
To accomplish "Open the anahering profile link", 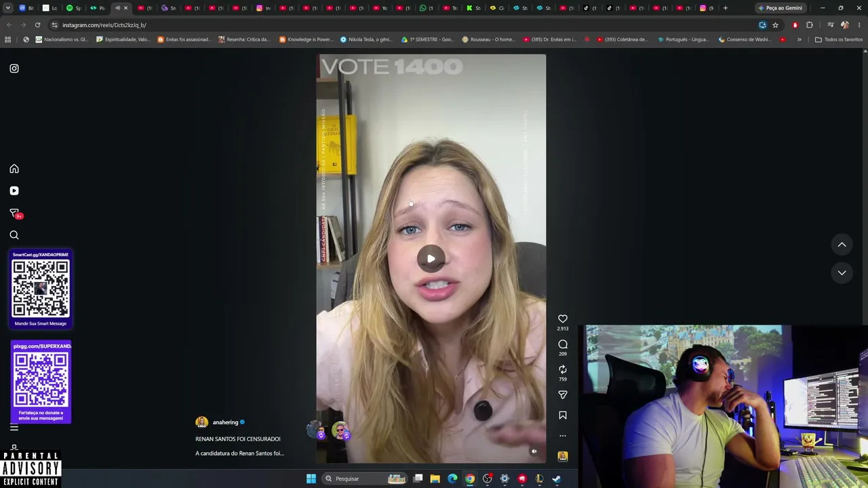I will click(225, 422).
